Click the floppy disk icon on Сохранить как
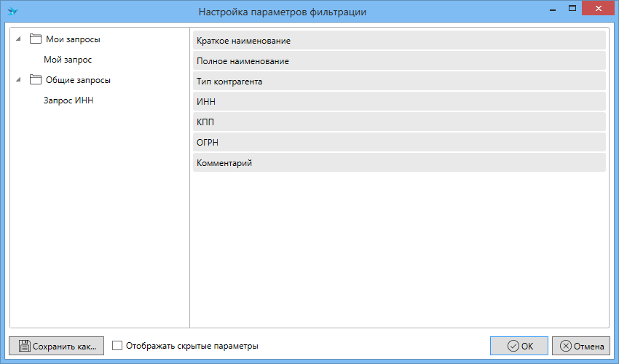 point(23,347)
